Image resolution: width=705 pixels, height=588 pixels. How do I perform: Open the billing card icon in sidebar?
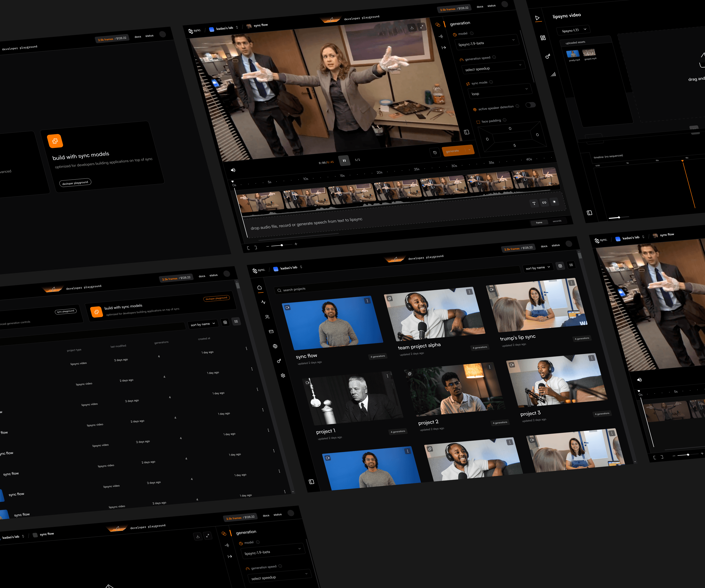tap(271, 332)
